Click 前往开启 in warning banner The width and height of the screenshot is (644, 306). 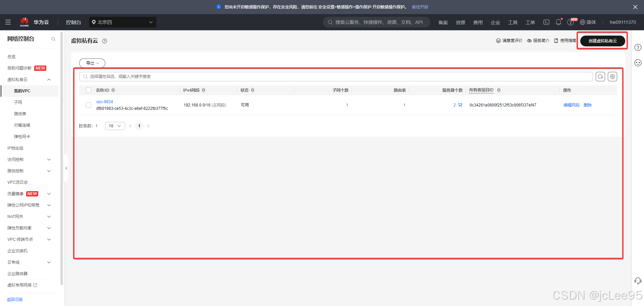pyautogui.click(x=420, y=7)
